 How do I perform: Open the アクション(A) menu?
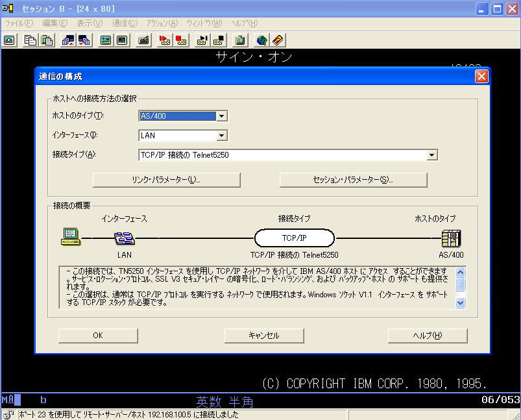click(162, 23)
